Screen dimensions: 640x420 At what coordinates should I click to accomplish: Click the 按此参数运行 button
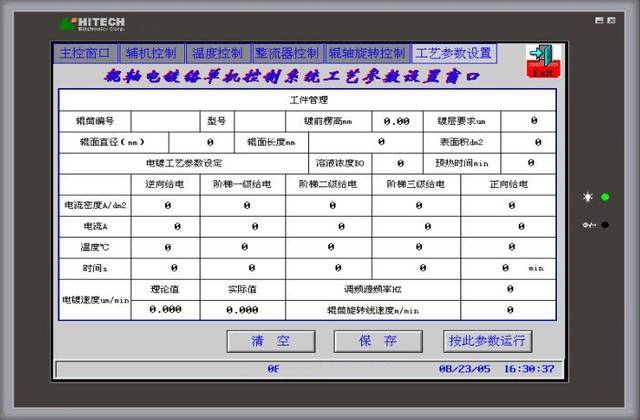click(x=487, y=341)
